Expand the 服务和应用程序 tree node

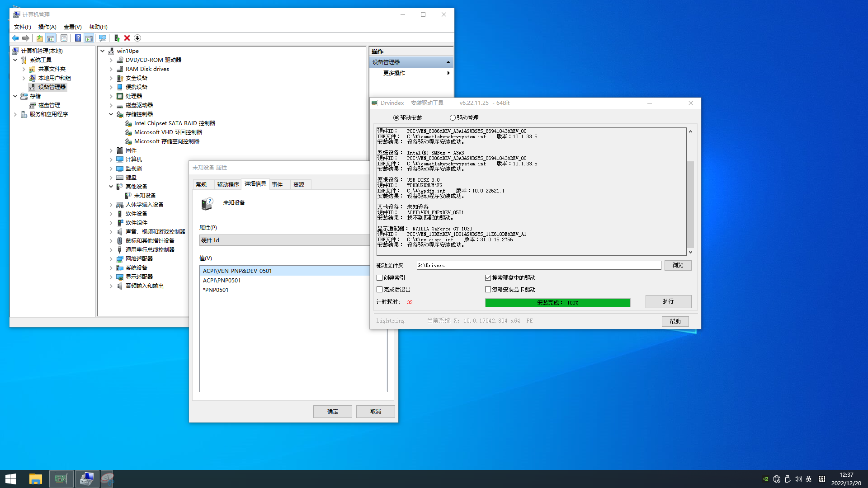pos(15,114)
